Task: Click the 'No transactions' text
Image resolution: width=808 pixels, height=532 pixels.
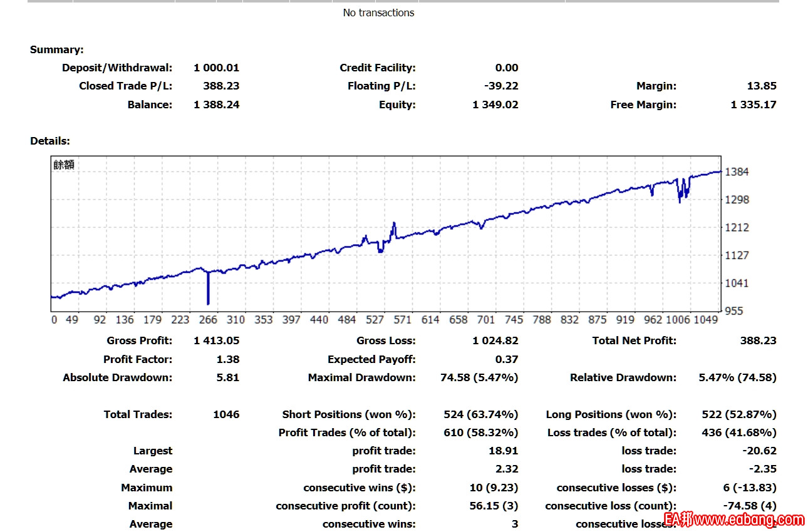Action: tap(378, 13)
